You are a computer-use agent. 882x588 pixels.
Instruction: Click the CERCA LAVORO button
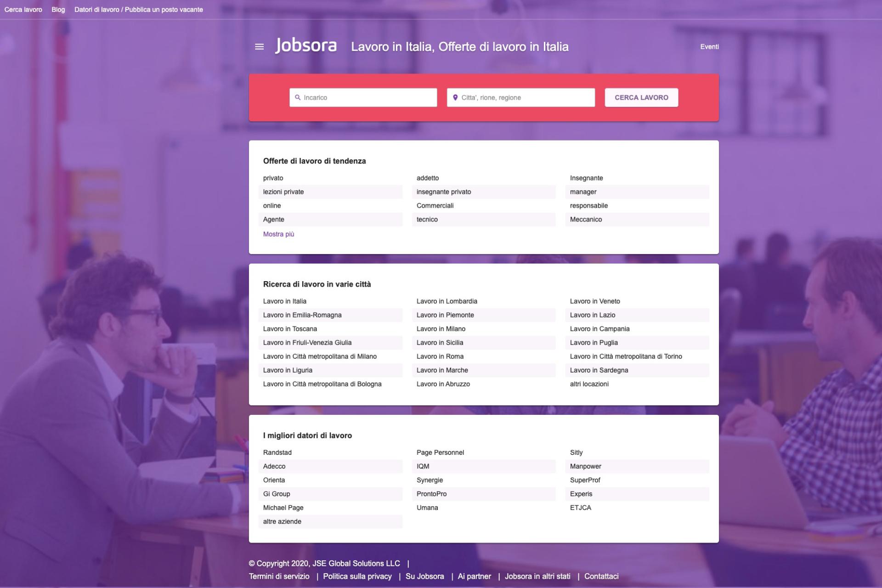pyautogui.click(x=641, y=97)
